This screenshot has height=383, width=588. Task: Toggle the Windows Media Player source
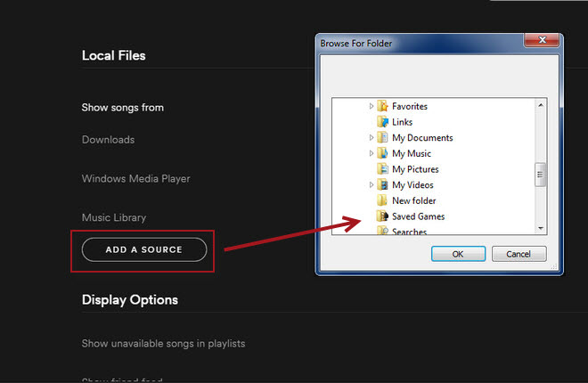pyautogui.click(x=135, y=179)
